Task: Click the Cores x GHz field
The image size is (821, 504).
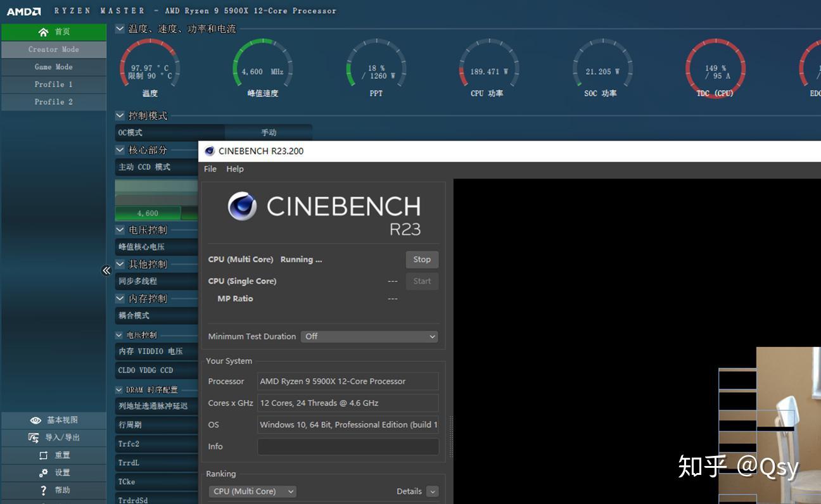Action: point(348,403)
